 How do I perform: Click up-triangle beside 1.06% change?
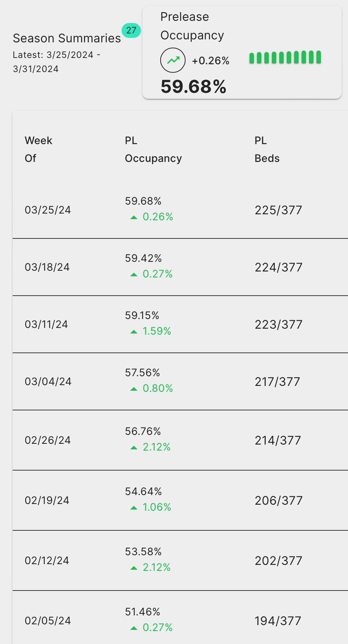coord(134,508)
